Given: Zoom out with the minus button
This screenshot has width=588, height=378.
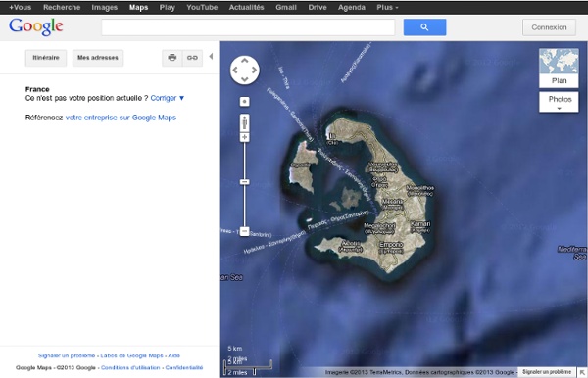Looking at the screenshot, I should [244, 231].
